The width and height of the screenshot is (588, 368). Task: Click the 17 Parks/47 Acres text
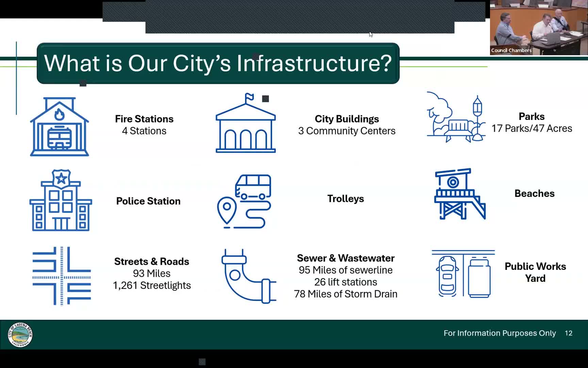(531, 128)
